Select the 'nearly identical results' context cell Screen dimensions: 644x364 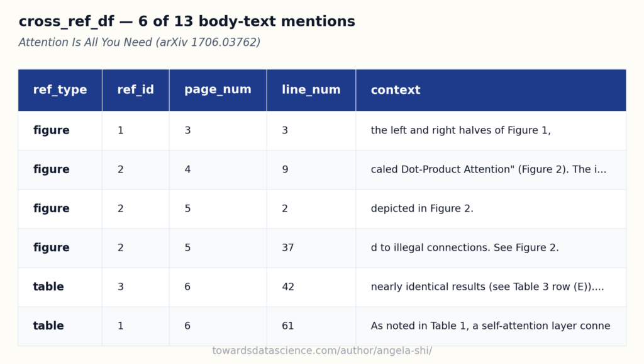click(x=491, y=287)
